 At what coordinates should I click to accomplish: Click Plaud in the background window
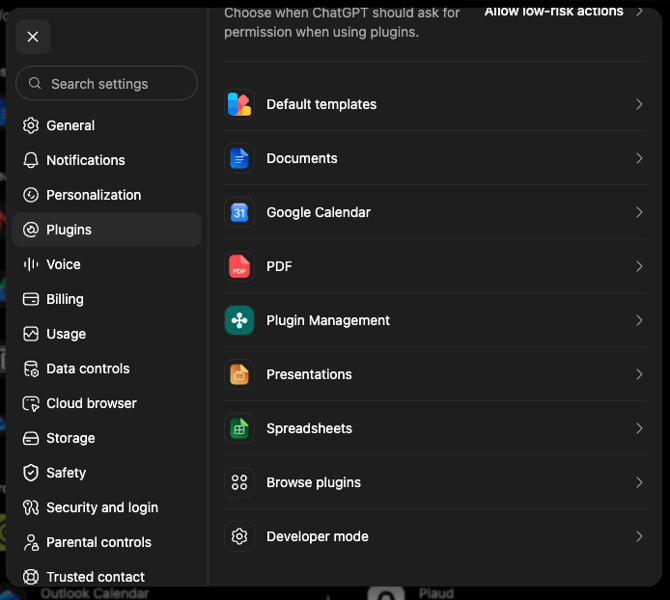[x=436, y=594]
